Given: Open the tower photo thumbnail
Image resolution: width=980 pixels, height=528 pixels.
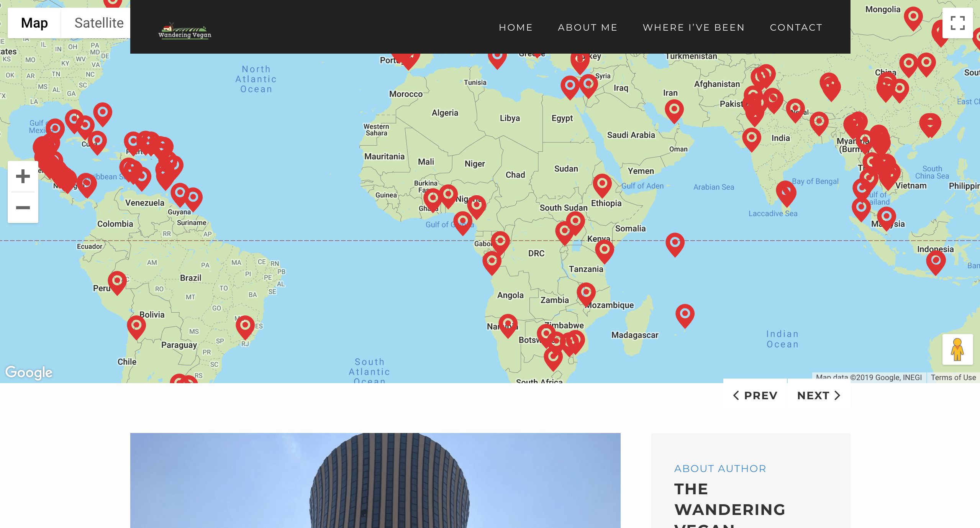Looking at the screenshot, I should [375, 480].
